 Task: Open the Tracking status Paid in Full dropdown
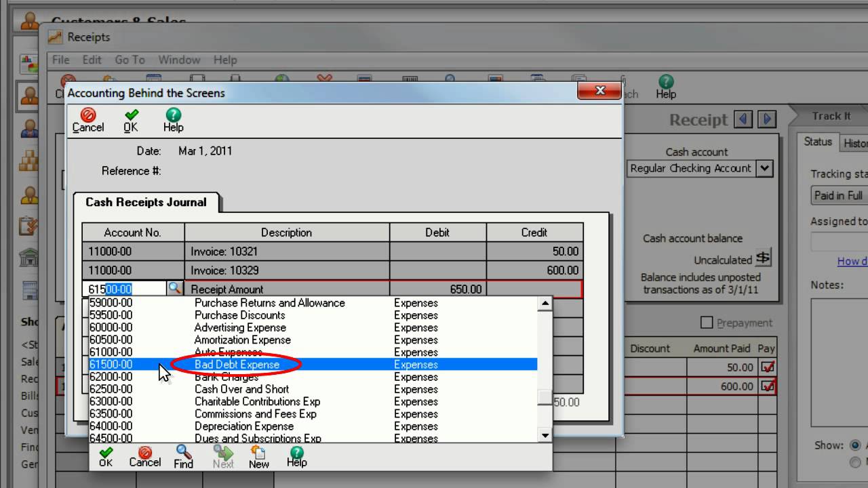point(840,195)
